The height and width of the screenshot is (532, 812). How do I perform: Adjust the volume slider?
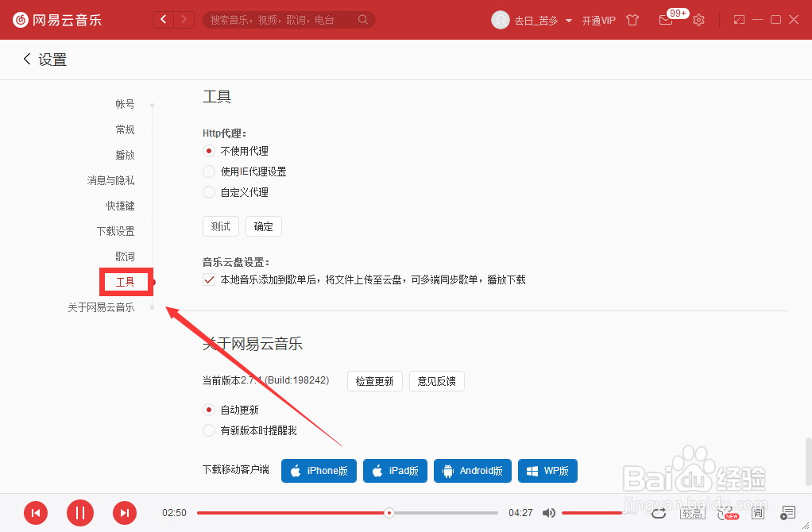pos(599,513)
